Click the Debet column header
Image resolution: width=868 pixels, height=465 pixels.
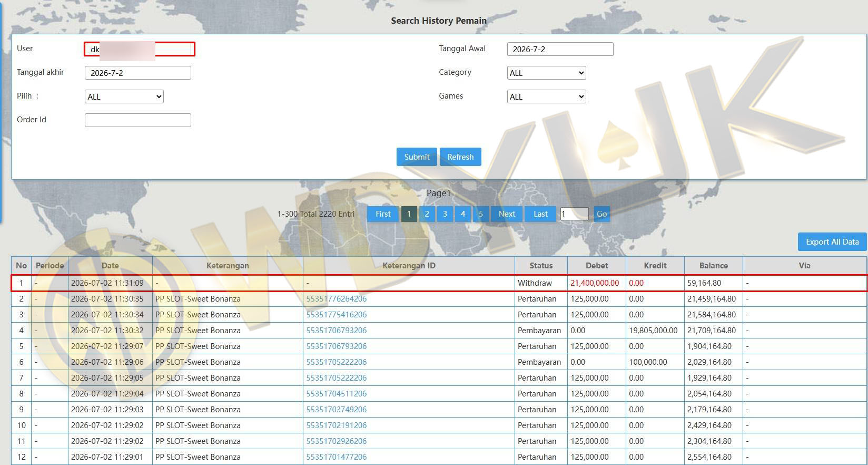pos(597,266)
